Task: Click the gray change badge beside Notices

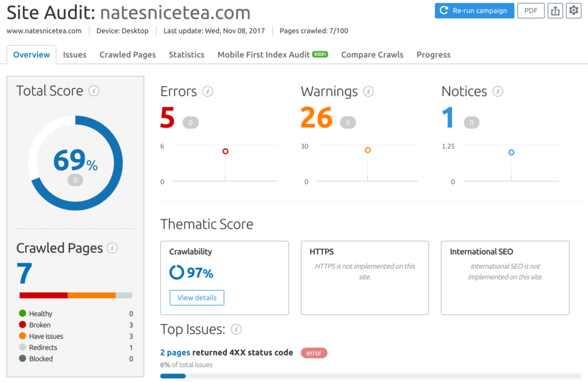Action: pyautogui.click(x=471, y=123)
